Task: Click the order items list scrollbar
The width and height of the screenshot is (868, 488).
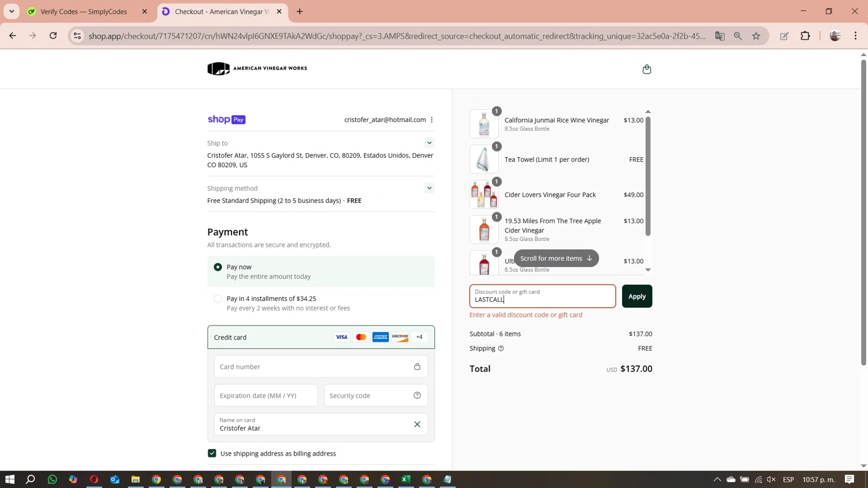Action: tap(648, 176)
